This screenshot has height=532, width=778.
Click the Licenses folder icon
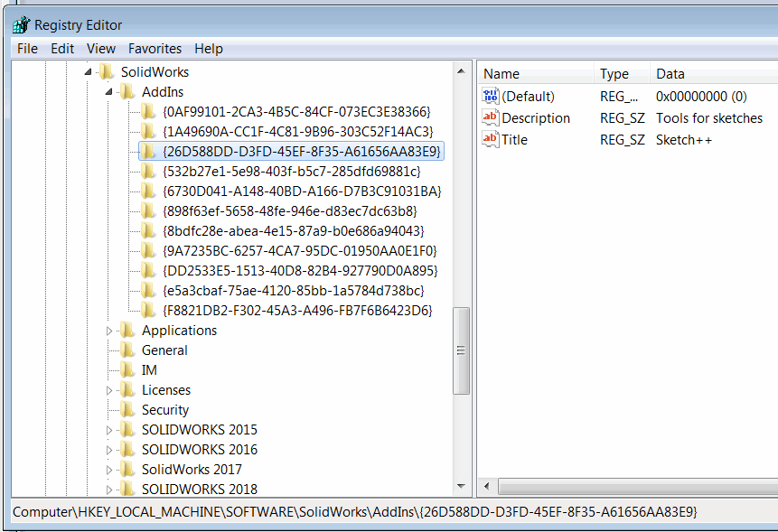[127, 389]
